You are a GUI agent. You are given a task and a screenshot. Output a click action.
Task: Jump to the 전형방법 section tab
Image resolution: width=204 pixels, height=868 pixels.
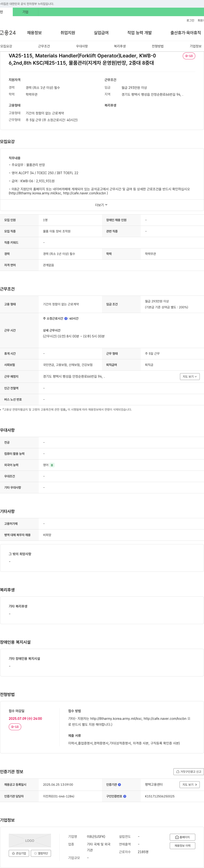click(x=157, y=46)
